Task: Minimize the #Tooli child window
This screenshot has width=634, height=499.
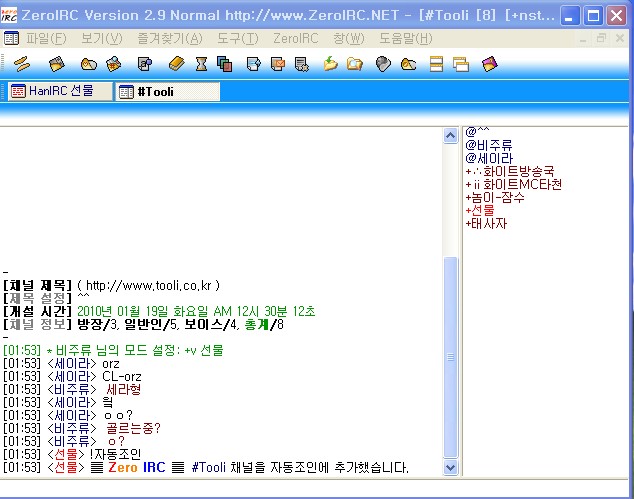Action: 583,39
